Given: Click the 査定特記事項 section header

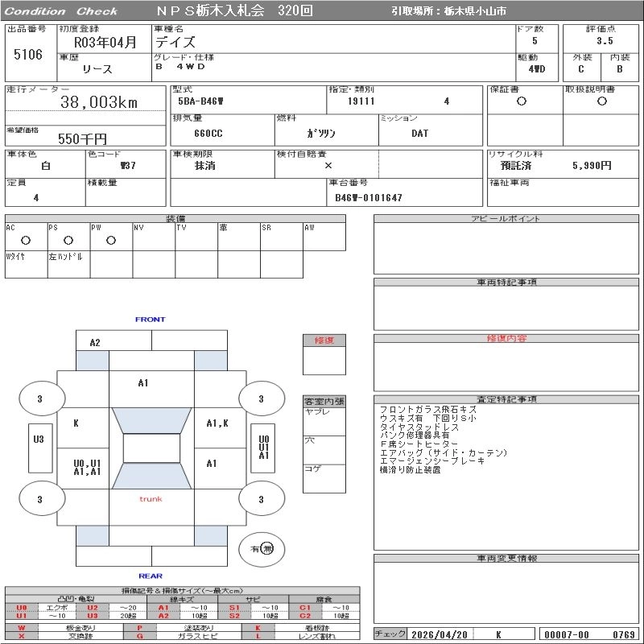Looking at the screenshot, I should 506,399.
